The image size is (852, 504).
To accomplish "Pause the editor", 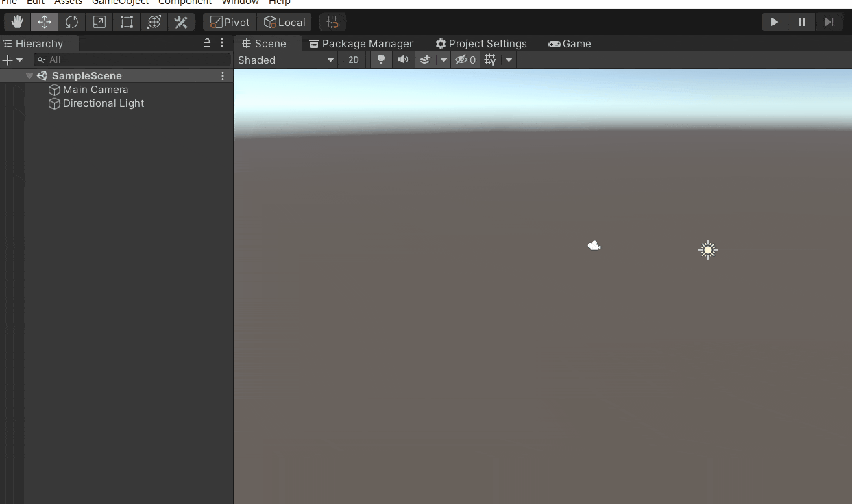I will click(x=801, y=21).
